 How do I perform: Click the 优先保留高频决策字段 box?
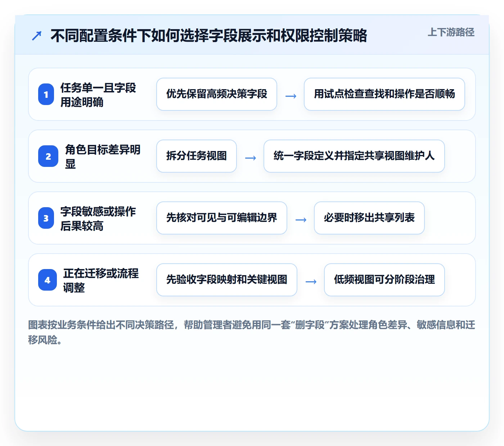pos(217,94)
